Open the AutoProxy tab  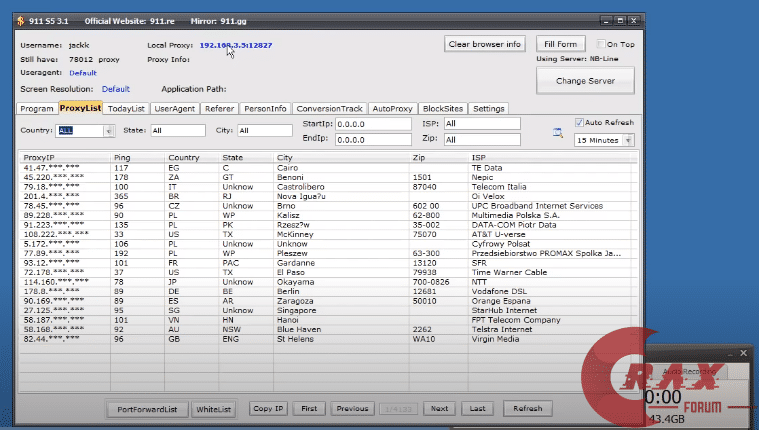[393, 108]
